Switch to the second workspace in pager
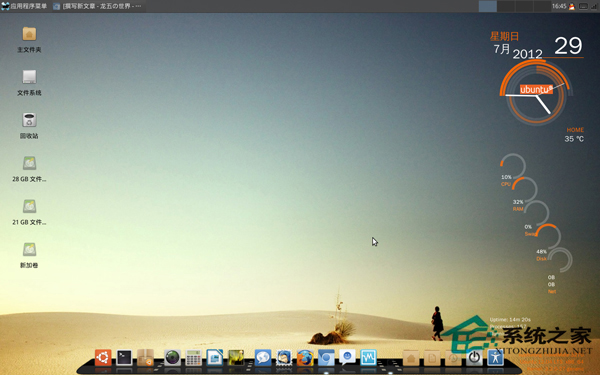The image size is (600, 375). click(506, 6)
